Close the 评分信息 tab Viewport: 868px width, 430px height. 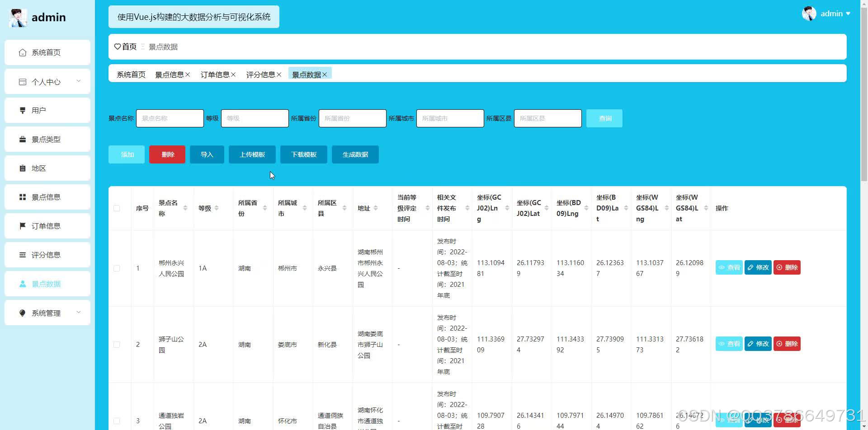pos(279,75)
